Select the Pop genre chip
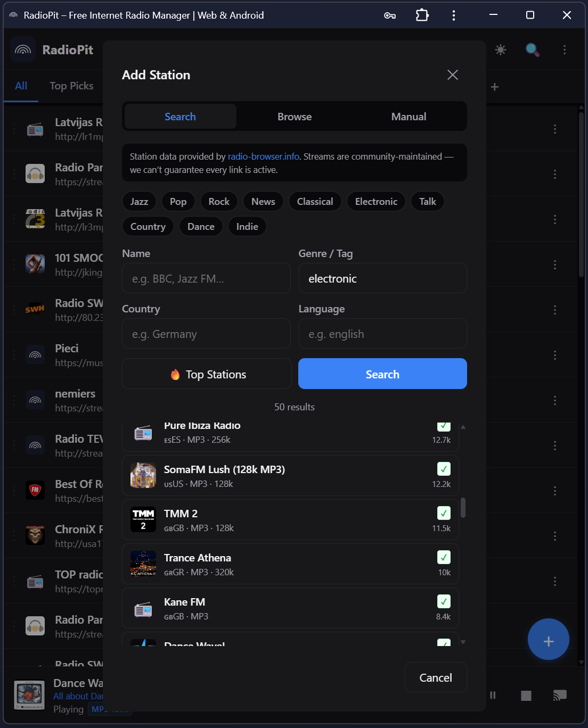Screen dimensions: 588x728 tap(178, 202)
